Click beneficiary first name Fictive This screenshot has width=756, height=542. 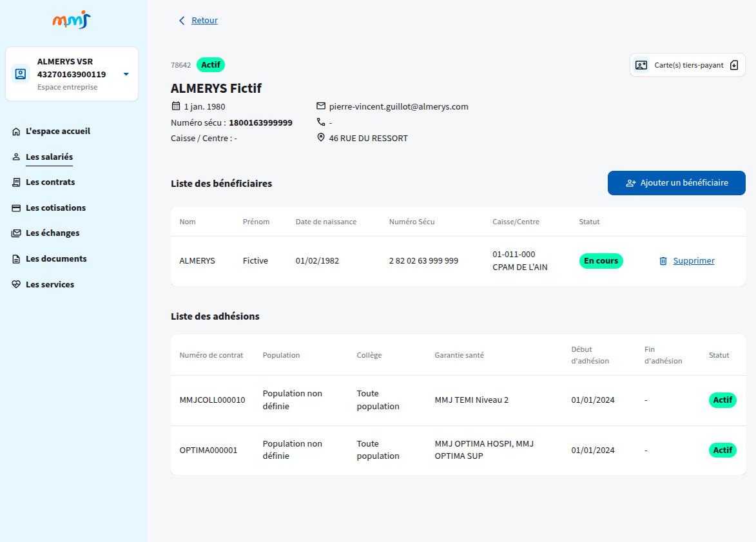pyautogui.click(x=255, y=261)
